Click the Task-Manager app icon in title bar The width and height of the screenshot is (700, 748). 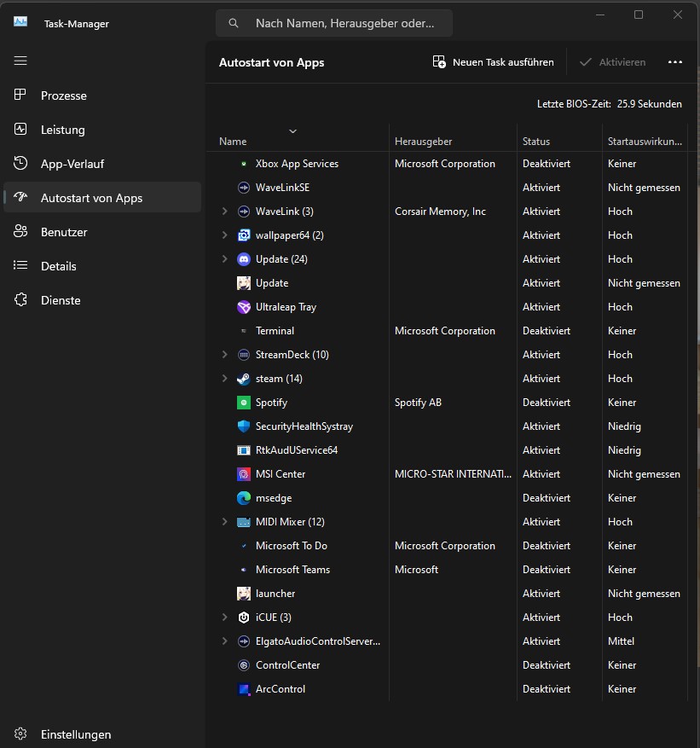[20, 22]
